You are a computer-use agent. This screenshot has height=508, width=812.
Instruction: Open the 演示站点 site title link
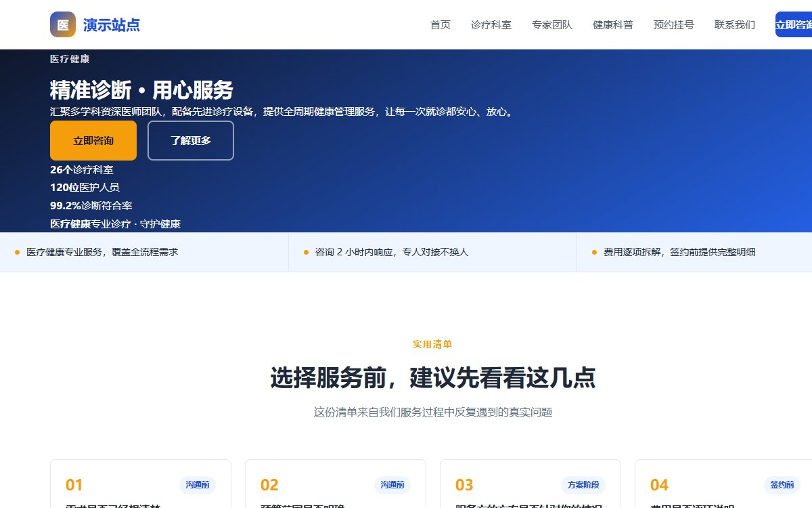112,25
